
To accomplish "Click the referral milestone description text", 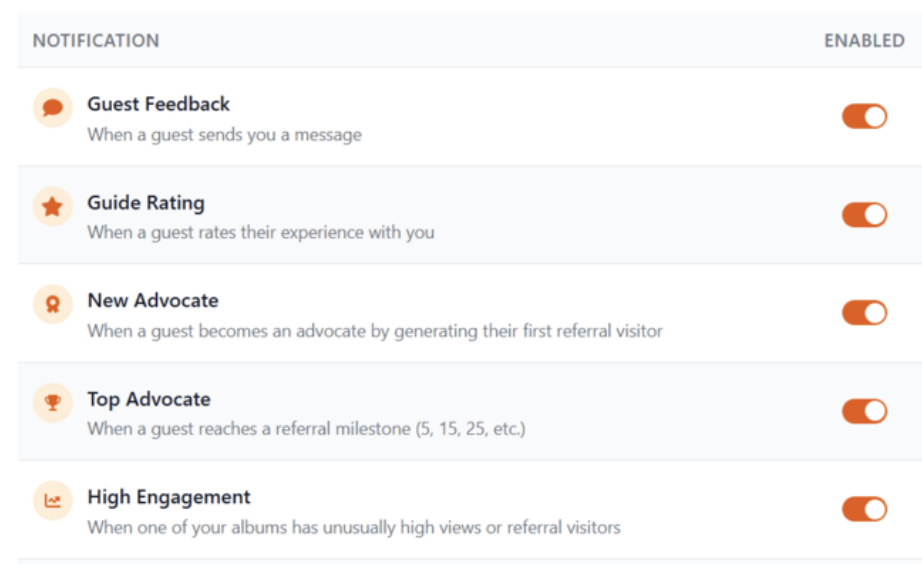I will pos(306,429).
